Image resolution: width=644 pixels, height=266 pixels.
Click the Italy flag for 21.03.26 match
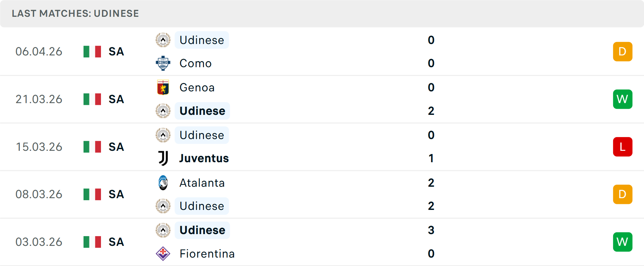click(x=92, y=99)
